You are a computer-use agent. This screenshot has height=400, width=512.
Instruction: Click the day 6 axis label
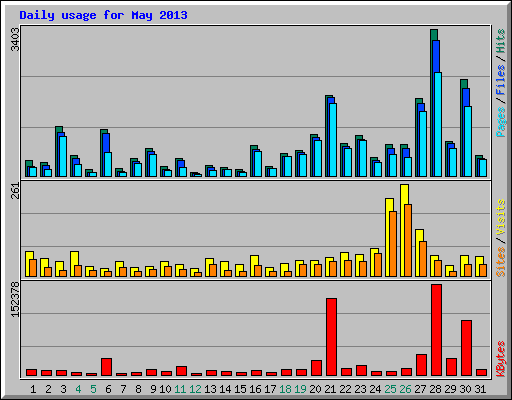pos(108,389)
